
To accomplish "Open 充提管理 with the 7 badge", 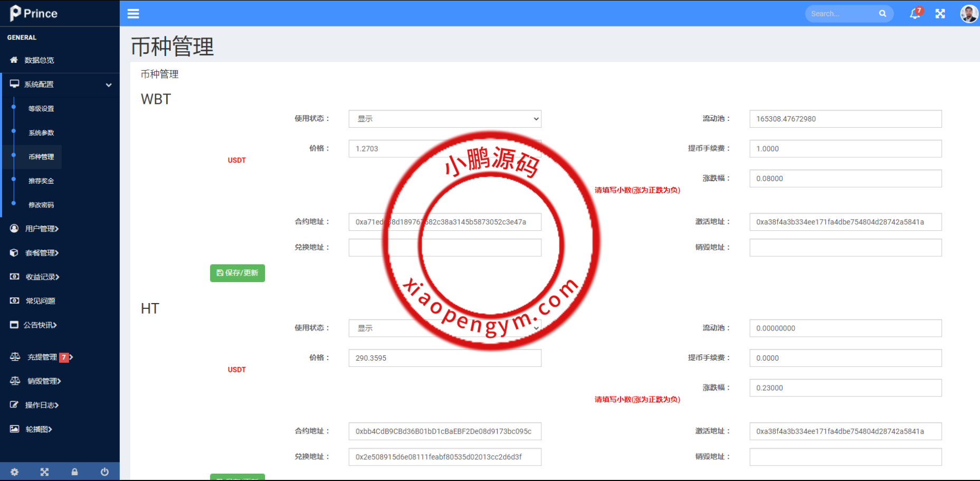I will click(x=42, y=357).
